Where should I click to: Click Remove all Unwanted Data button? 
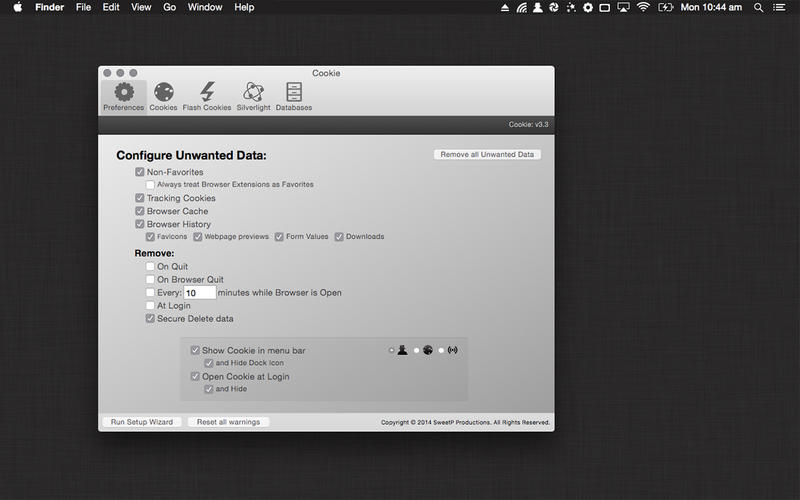pos(487,155)
